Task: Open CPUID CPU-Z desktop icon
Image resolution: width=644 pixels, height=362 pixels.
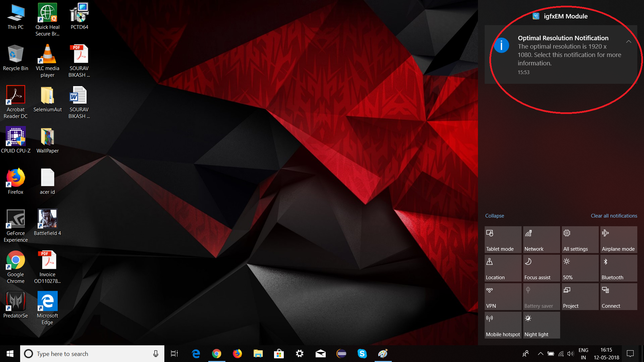Action: (x=15, y=140)
